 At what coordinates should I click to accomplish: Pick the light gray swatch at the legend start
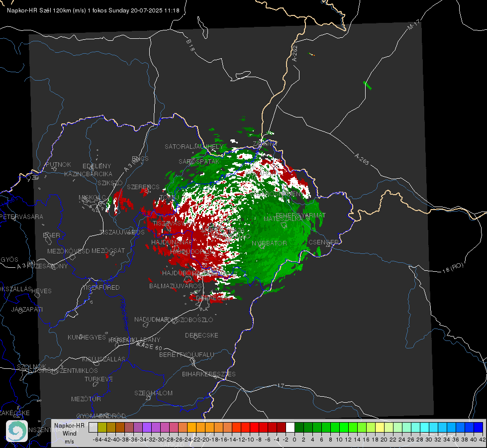tap(93, 427)
